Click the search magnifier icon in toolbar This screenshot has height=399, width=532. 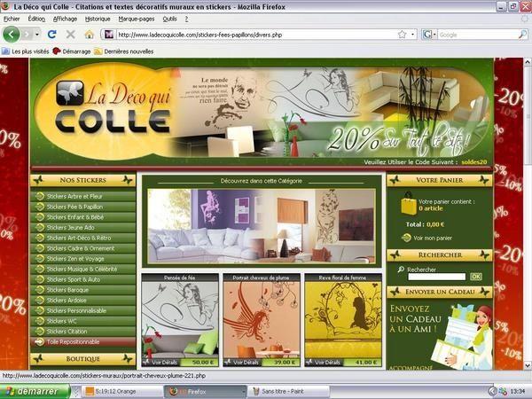(523, 35)
